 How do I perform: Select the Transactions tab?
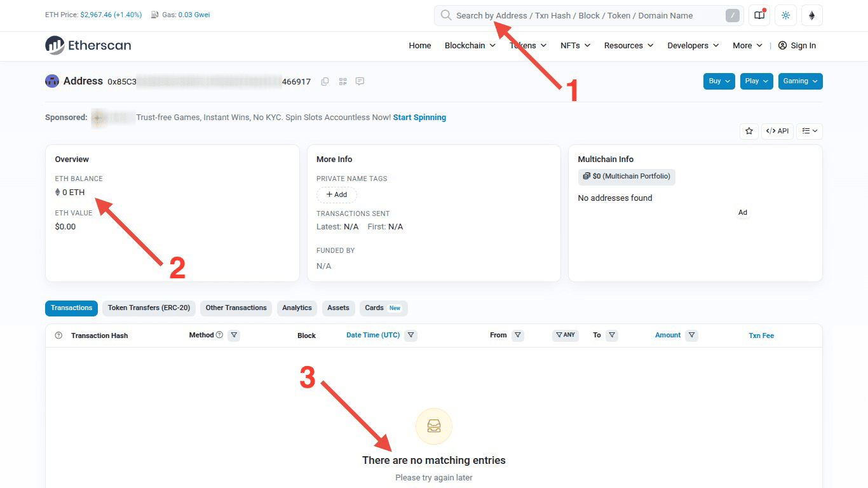pos(71,308)
